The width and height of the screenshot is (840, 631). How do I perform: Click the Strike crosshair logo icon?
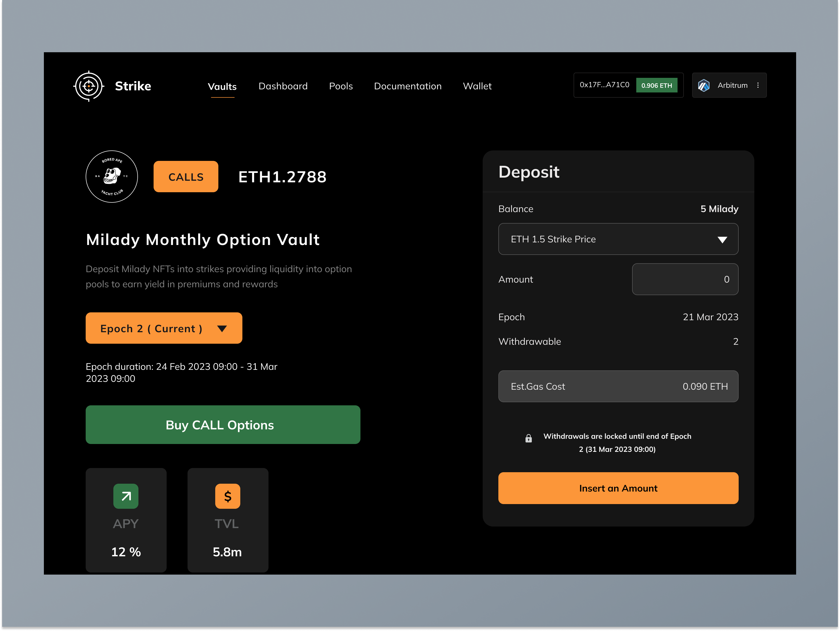click(x=89, y=86)
